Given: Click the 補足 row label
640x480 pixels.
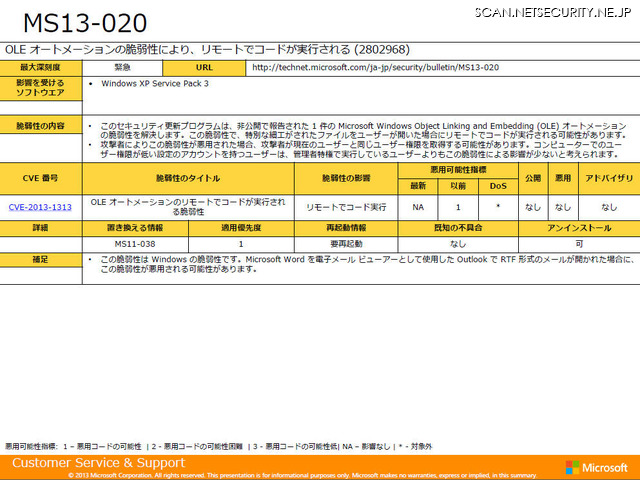Looking at the screenshot, I should coord(41,259).
